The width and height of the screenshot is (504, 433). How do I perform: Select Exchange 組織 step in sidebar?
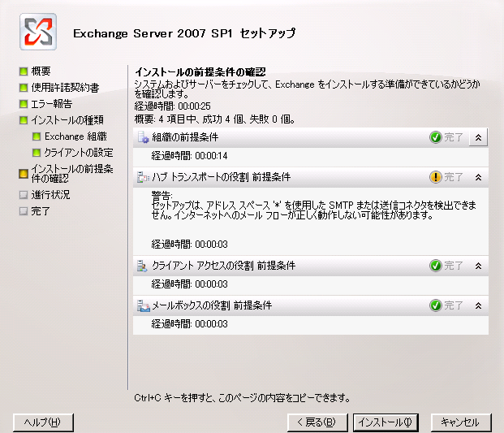pos(75,136)
